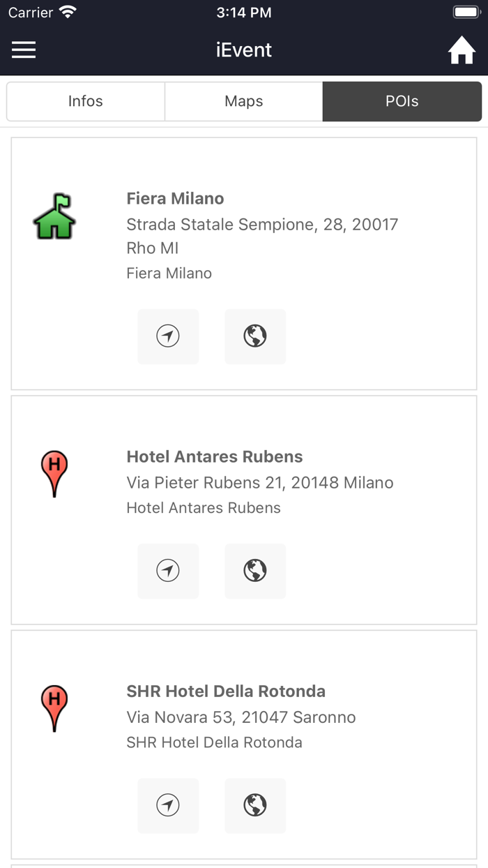This screenshot has width=488, height=868.
Task: Tap the SHR Hotel Della Rotonda title
Action: (x=226, y=691)
